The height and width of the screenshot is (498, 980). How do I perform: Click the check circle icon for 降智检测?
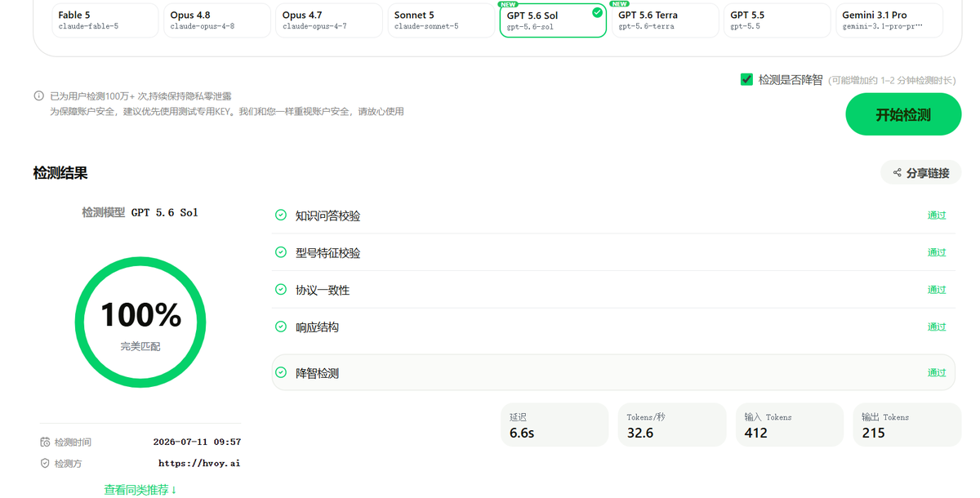click(x=281, y=372)
